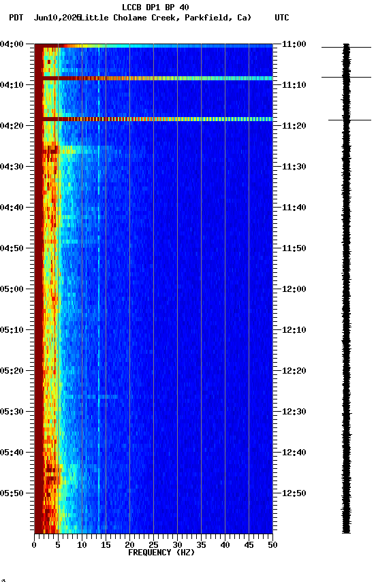Viewport: 376px width, 588px height.
Task: Click the 04:20 PDT time label
Action: (x=12, y=126)
